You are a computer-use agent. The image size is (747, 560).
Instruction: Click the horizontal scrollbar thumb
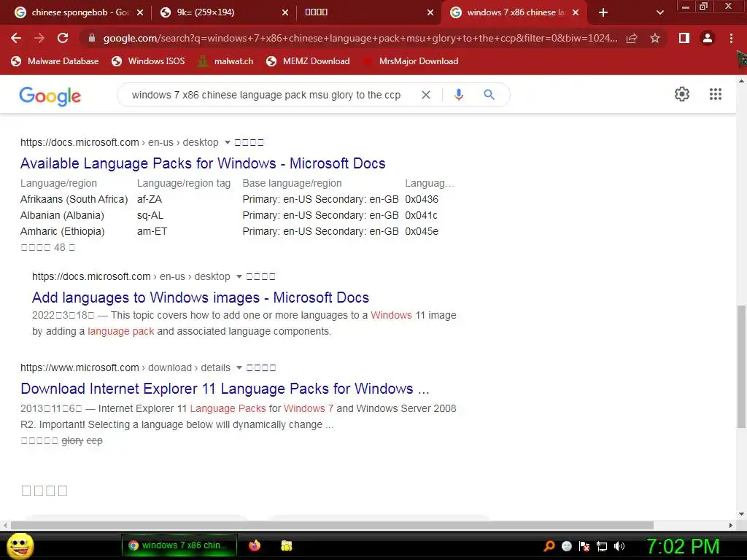tap(332, 525)
